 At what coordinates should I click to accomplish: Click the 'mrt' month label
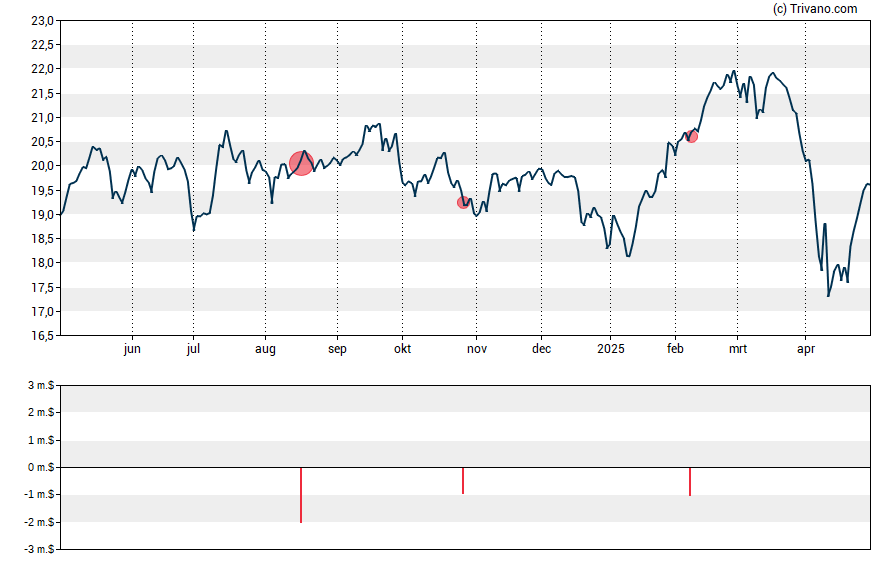coord(738,349)
